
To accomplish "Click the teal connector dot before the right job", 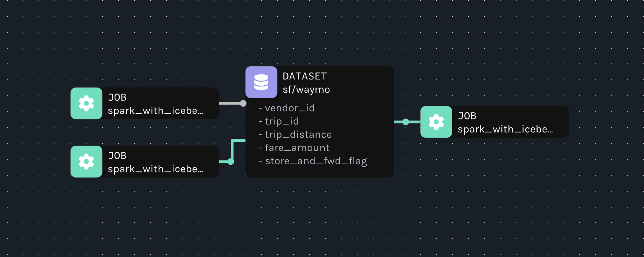I will (406, 122).
